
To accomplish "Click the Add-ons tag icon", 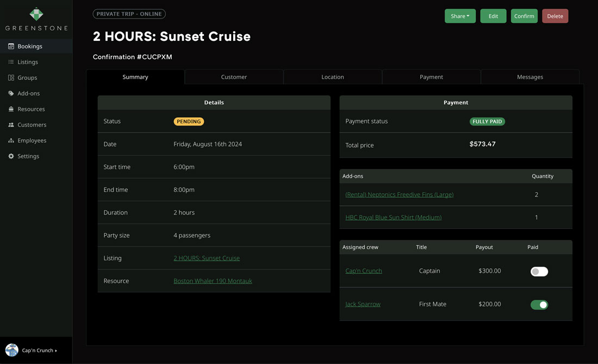I will point(11,93).
